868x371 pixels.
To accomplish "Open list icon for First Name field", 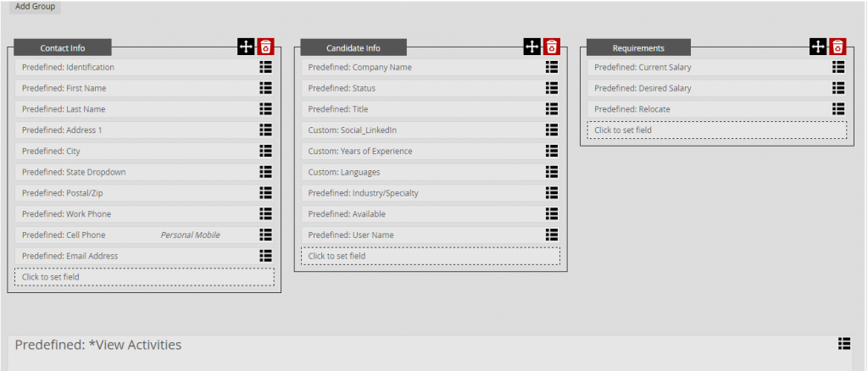I will coord(265,88).
